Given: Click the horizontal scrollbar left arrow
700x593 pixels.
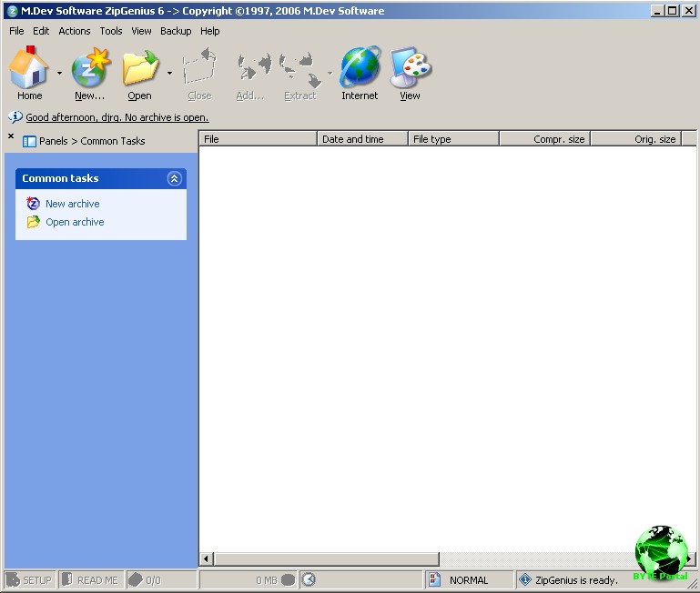Looking at the screenshot, I should 206,558.
